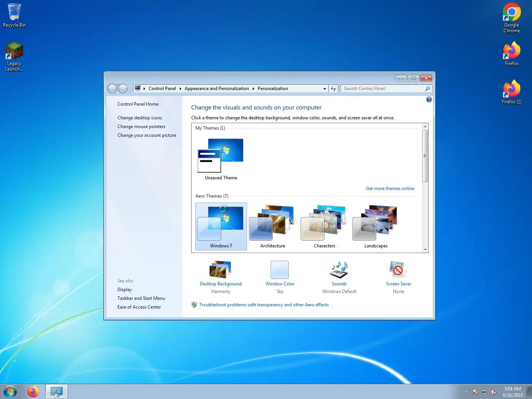Open address bar history dropdown arrow
Screen dimensions: 532x399
click(325, 89)
